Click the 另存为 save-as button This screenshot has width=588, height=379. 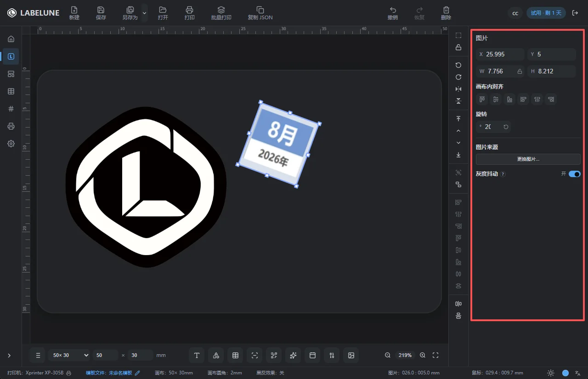pos(130,13)
